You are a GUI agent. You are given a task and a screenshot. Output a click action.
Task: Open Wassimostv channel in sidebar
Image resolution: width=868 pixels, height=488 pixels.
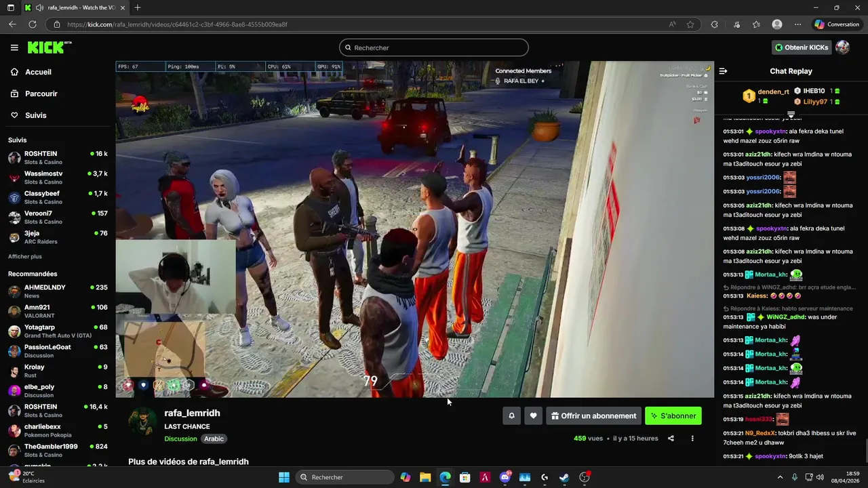pyautogui.click(x=58, y=178)
